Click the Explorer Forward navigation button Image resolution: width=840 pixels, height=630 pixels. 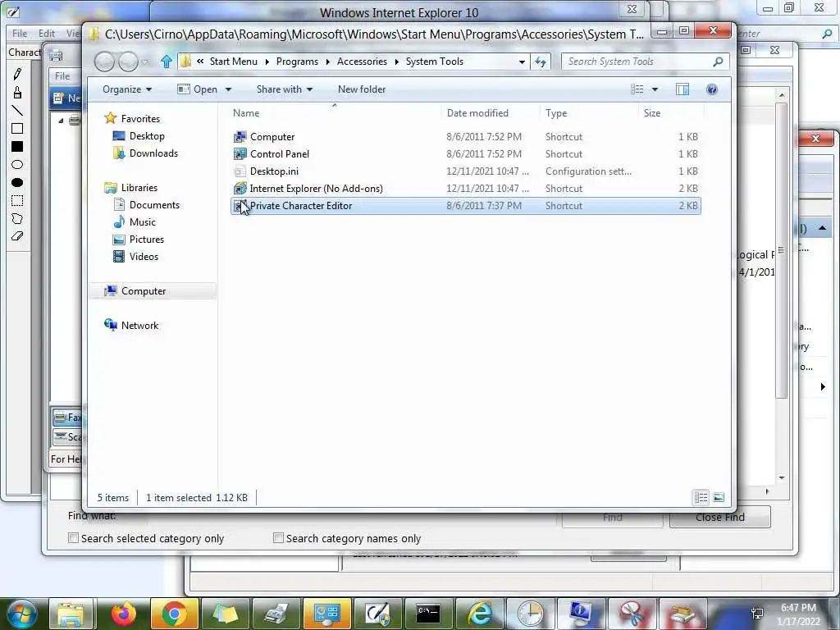point(128,62)
